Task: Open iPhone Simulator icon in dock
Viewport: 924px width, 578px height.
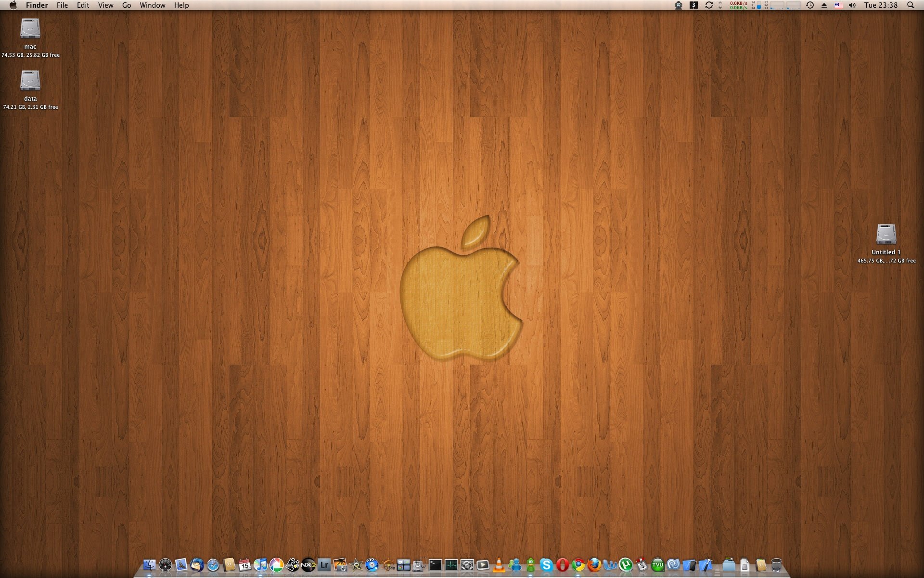Action: tap(690, 565)
